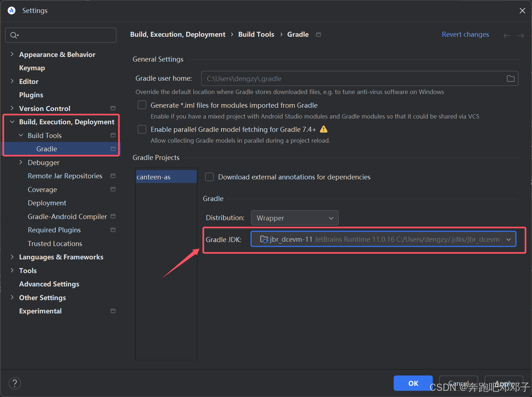Open help via the question mark button
Image resolution: width=532 pixels, height=397 pixels.
click(x=15, y=383)
